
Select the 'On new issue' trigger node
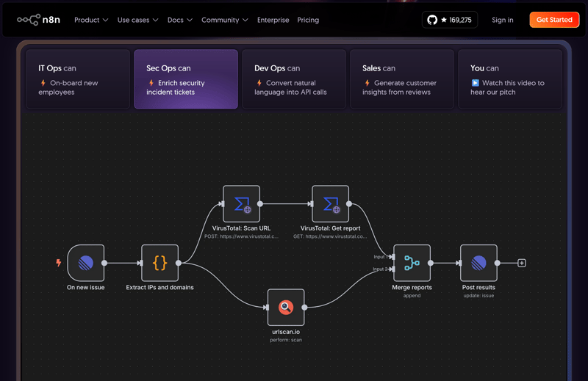pos(86,263)
